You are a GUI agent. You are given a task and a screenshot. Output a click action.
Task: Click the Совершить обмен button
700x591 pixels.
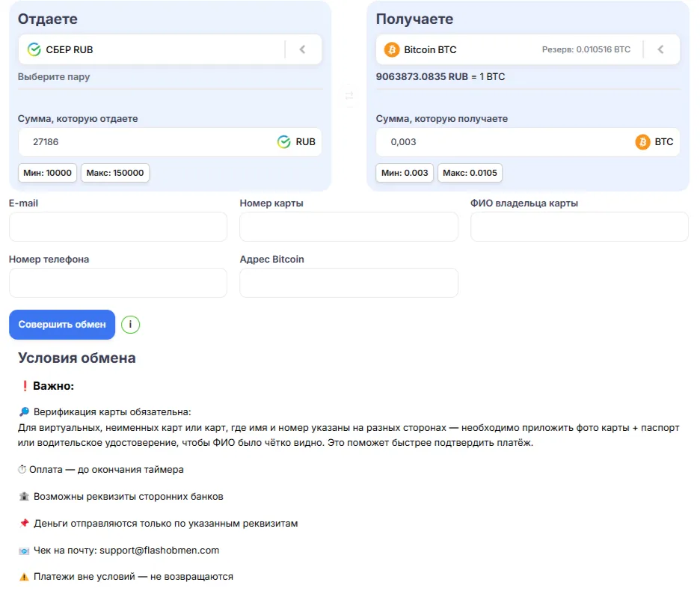[62, 325]
